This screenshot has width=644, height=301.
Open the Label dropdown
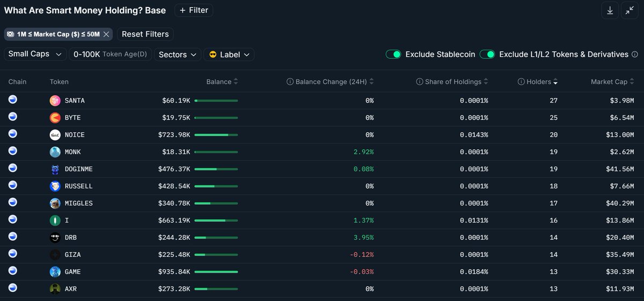(229, 54)
